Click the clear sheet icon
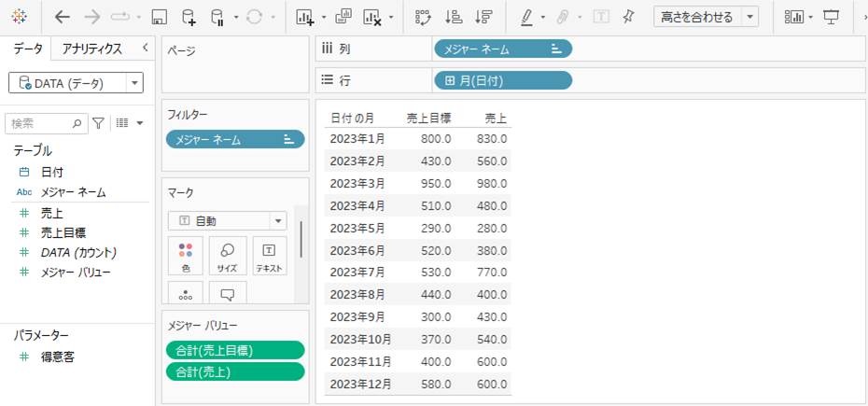 (372, 18)
